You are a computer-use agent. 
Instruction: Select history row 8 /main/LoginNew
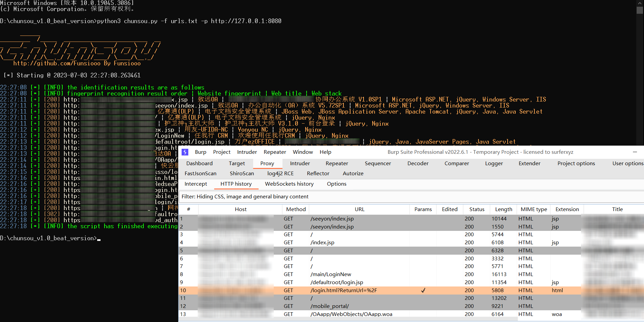pos(411,274)
